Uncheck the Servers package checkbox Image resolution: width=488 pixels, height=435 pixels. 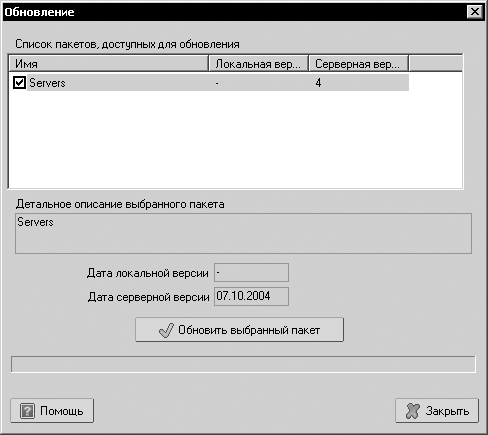[x=19, y=83]
